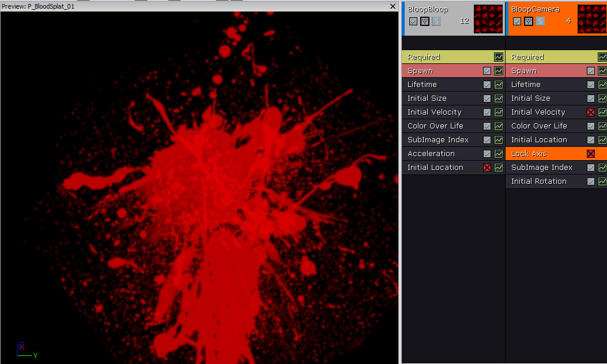This screenshot has height=364, width=607.
Task: Select BloopBloop Lifetime module label
Action: 422,84
